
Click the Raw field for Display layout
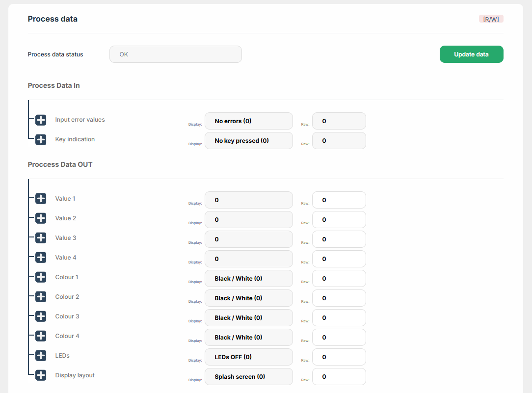pos(339,376)
